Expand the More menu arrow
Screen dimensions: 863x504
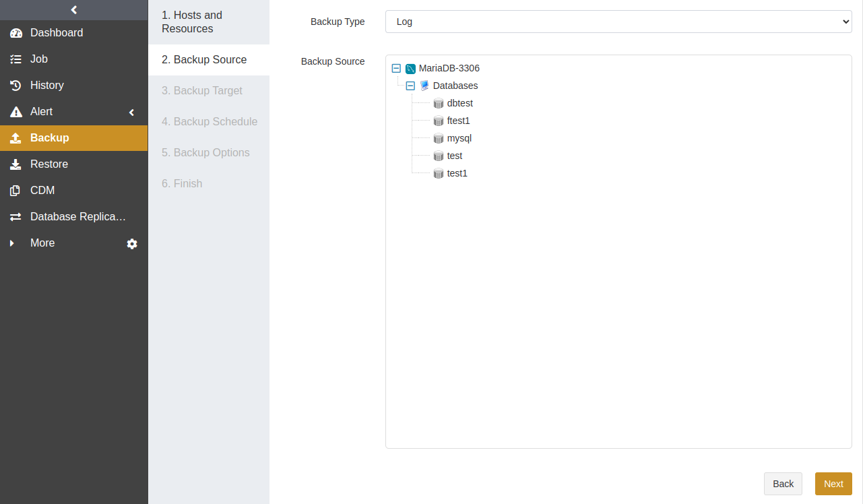point(11,243)
